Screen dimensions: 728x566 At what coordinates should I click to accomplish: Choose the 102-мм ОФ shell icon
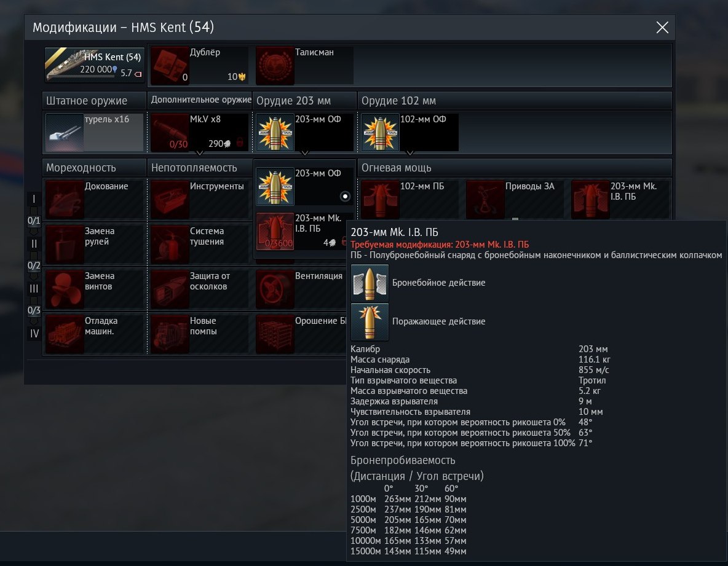pos(380,133)
